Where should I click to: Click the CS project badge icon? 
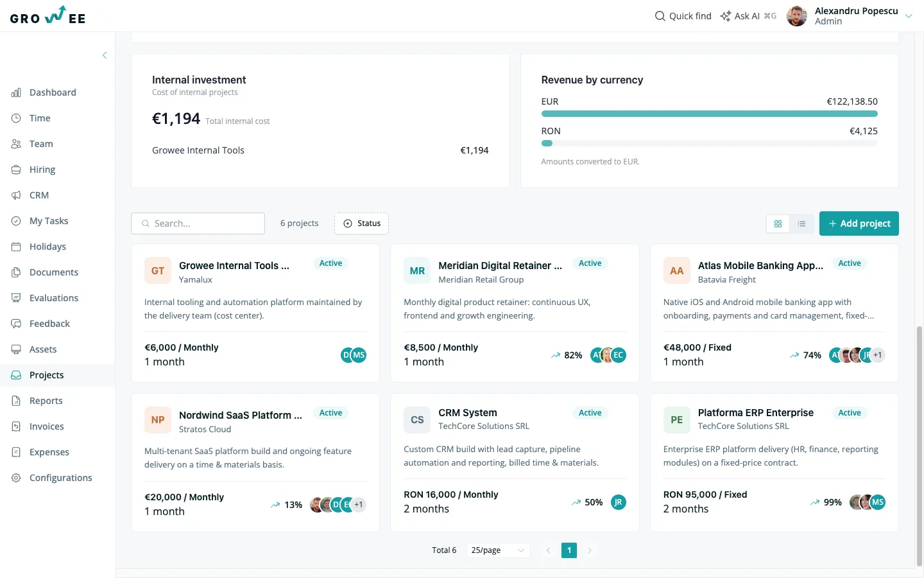(417, 420)
